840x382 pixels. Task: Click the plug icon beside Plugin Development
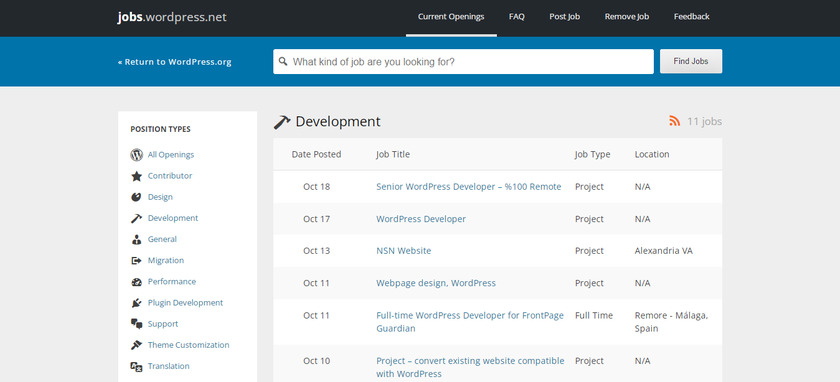point(137,303)
